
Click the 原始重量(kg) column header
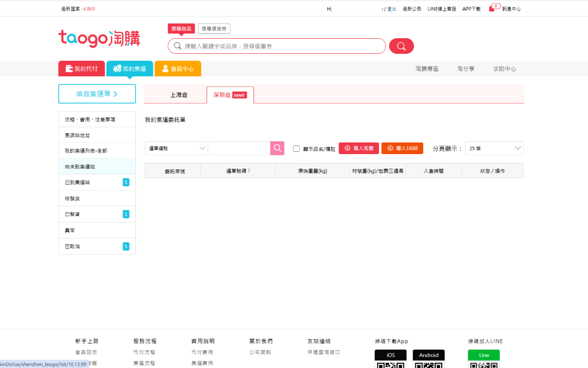coord(312,171)
